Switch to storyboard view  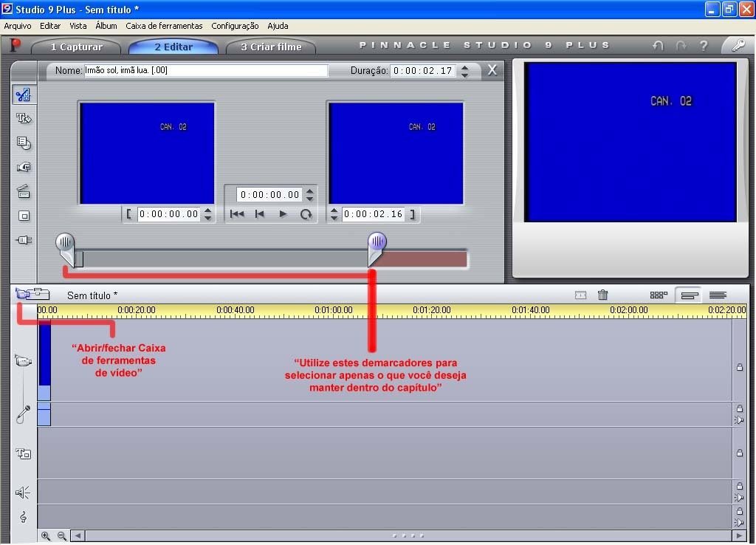659,295
